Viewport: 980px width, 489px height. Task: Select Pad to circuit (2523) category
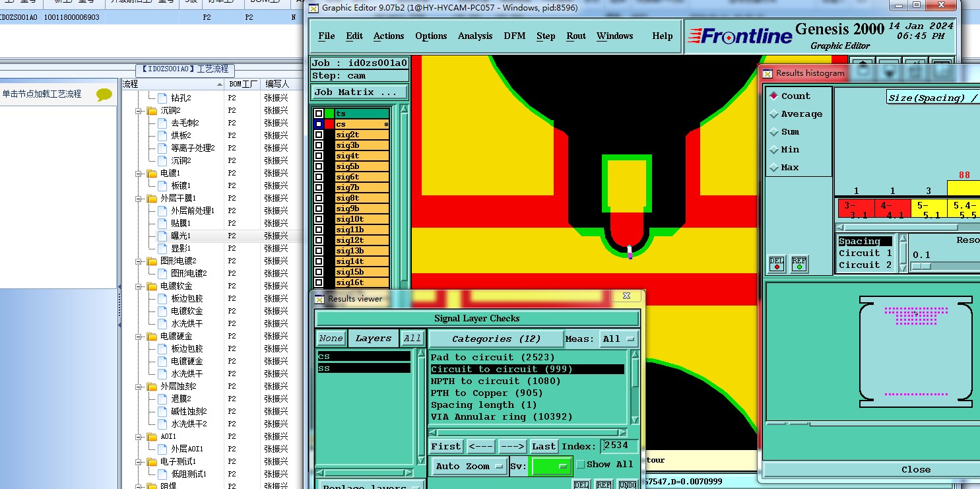coord(493,358)
